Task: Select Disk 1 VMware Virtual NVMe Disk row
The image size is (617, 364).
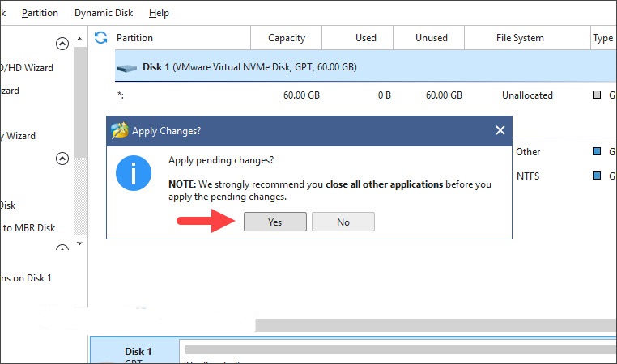Action: 365,67
